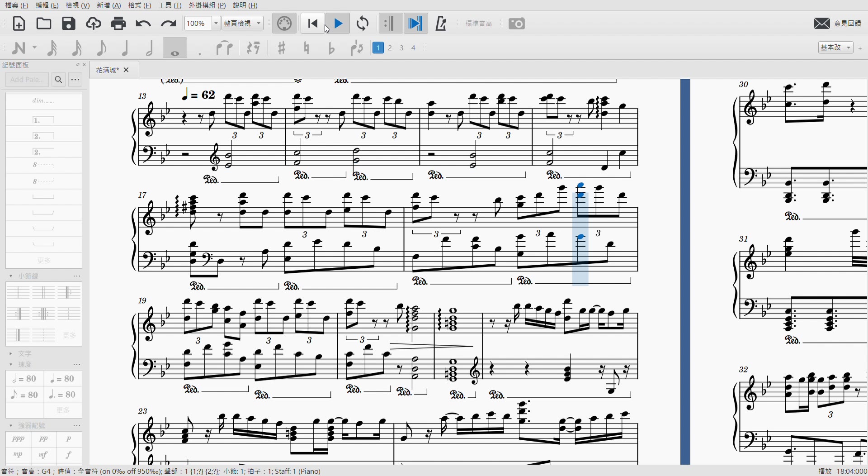The image size is (868, 476).
Task: Select the 32nd note duration
Action: [52, 48]
